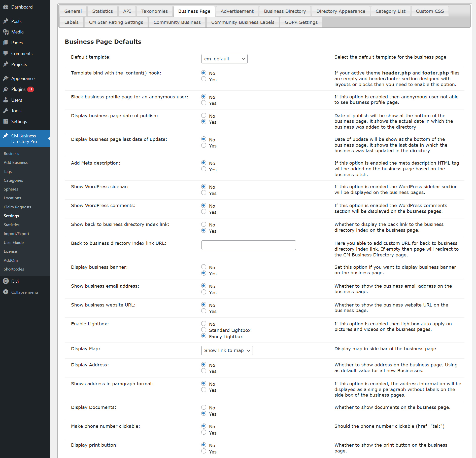Click the Media icon in sidebar
The image size is (476, 458).
click(x=6, y=32)
